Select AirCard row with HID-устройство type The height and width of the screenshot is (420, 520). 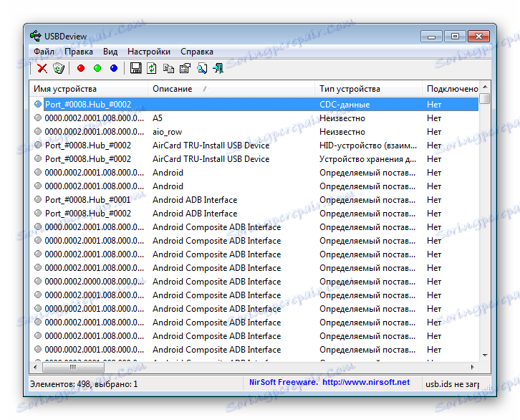[x=254, y=145]
